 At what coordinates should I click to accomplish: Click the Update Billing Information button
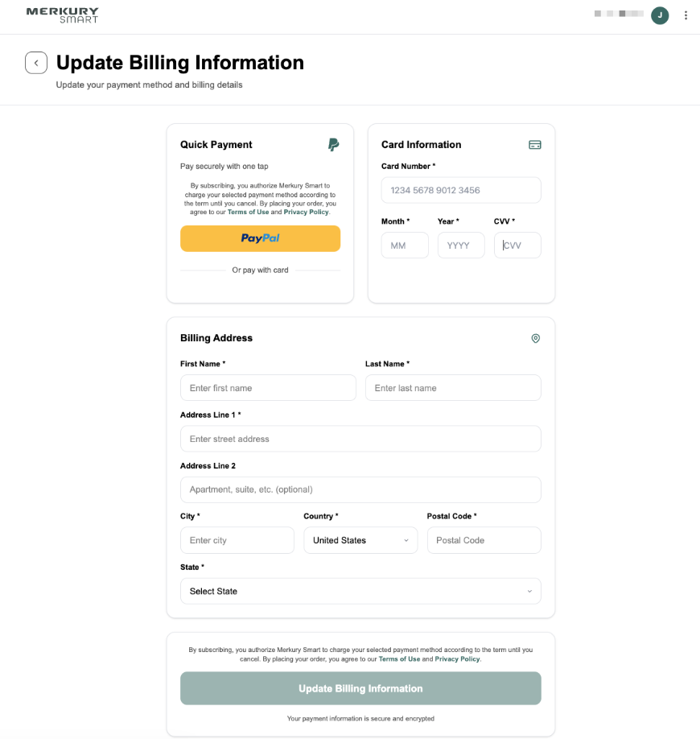point(360,688)
